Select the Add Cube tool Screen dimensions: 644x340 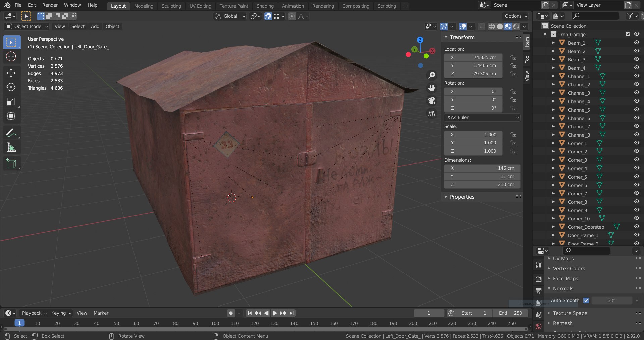tap(11, 164)
